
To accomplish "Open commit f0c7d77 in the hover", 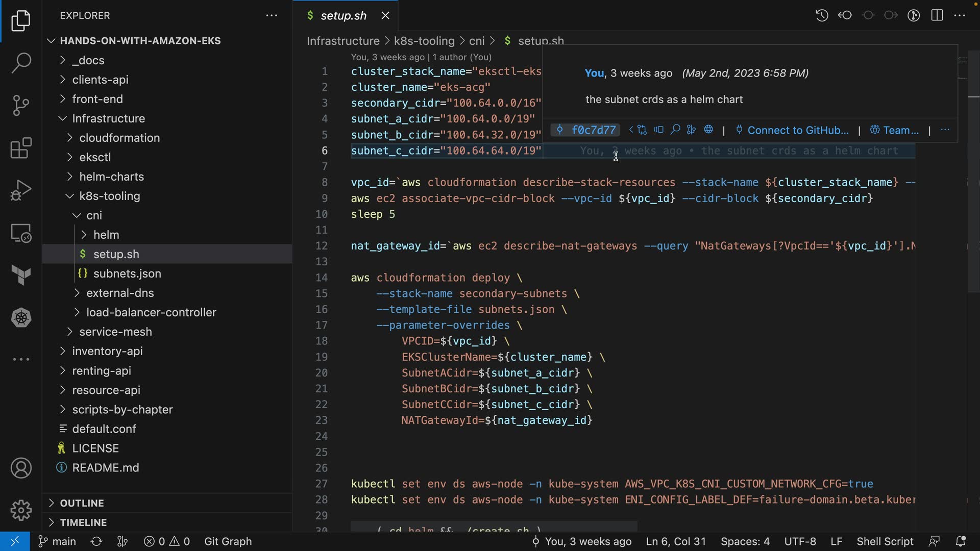I will 593,130.
